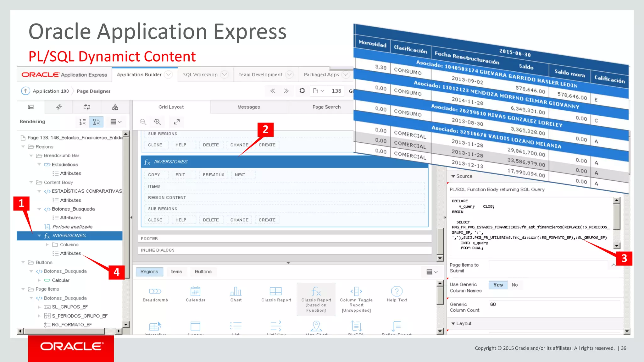Set Use Generic Column Names to Yes
Image resolution: width=644 pixels, height=362 pixels.
498,285
